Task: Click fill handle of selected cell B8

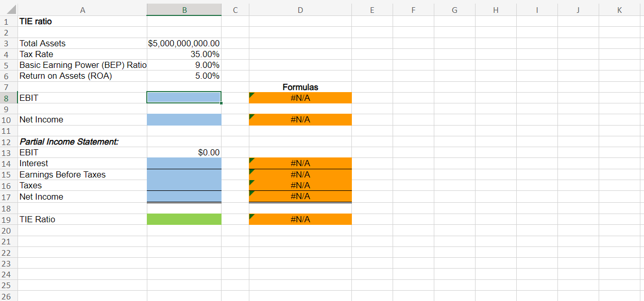Action: tap(221, 102)
